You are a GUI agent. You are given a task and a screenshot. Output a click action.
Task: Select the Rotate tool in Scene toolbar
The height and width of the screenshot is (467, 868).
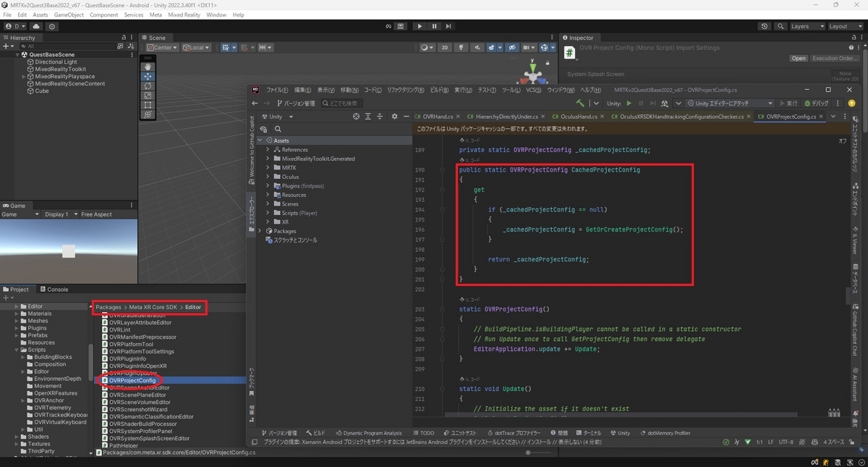click(148, 85)
